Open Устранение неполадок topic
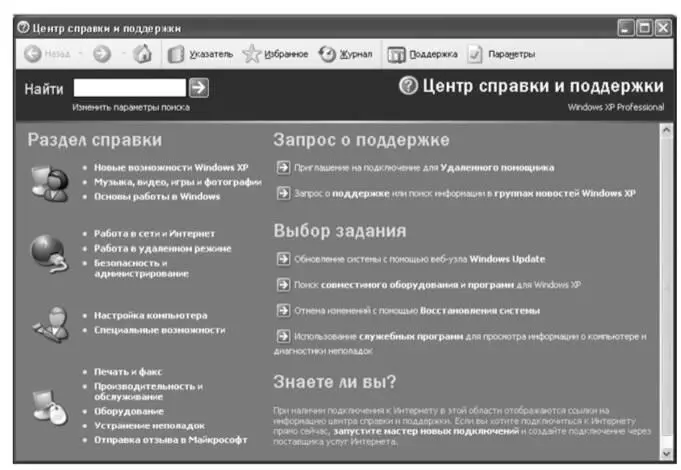Image resolution: width=681 pixels, height=470 pixels. pos(149,426)
